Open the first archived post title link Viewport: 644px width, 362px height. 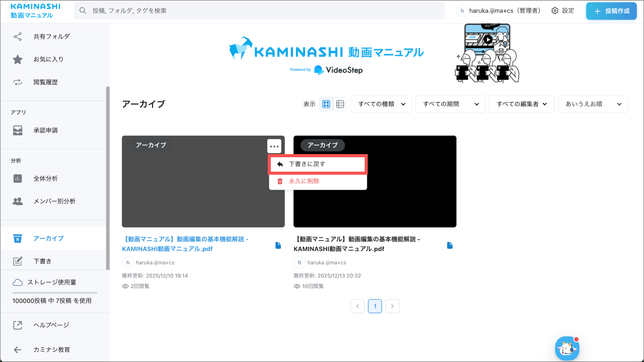pos(185,244)
